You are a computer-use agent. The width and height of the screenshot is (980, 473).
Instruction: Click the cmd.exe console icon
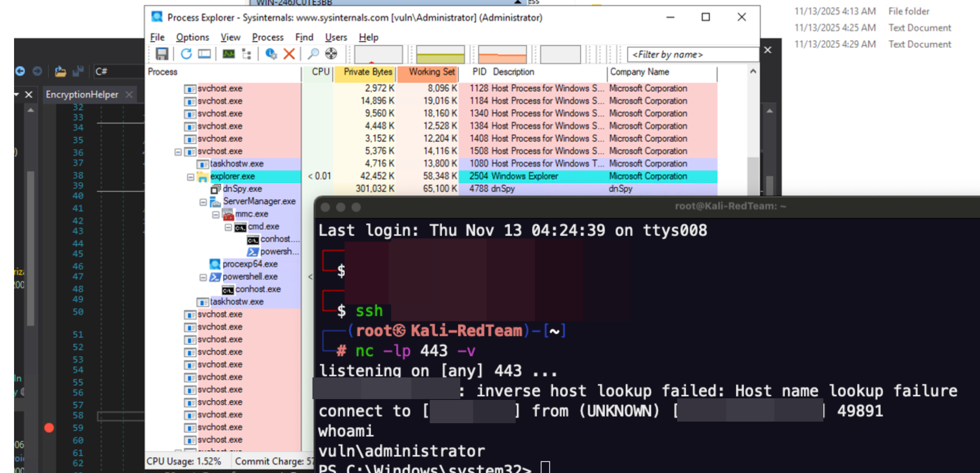point(241,227)
